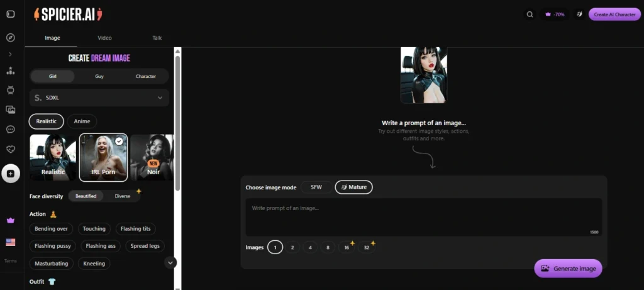The image size is (644, 290).
Task: Click the Choose image mode label
Action: [x=270, y=187]
